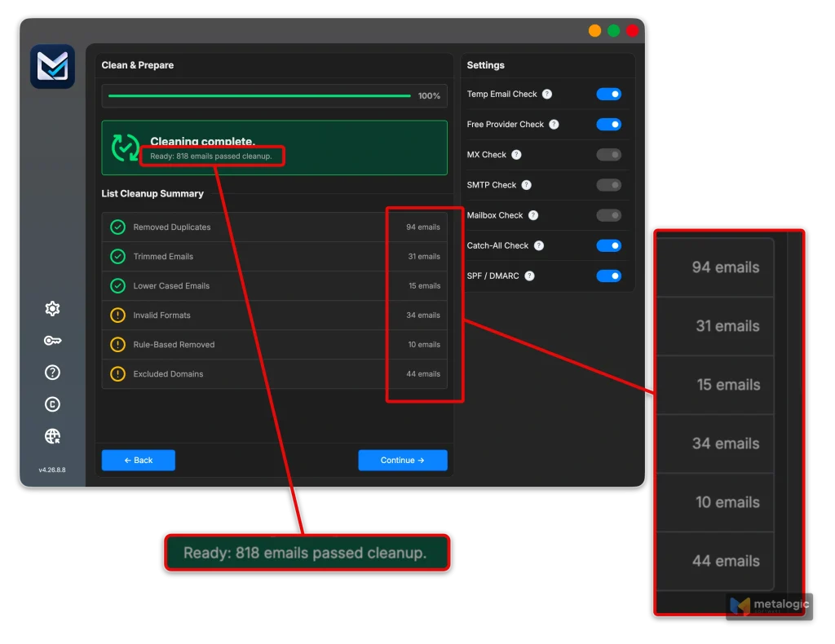Viewport: 835px width, 644px height.
Task: Click the Removed Duplicates row label
Action: [x=172, y=227]
